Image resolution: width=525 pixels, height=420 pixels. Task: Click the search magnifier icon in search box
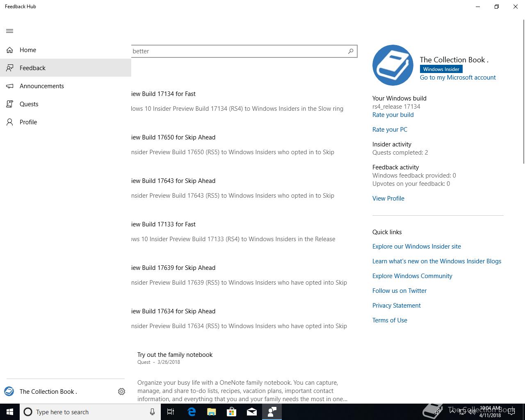(x=351, y=51)
